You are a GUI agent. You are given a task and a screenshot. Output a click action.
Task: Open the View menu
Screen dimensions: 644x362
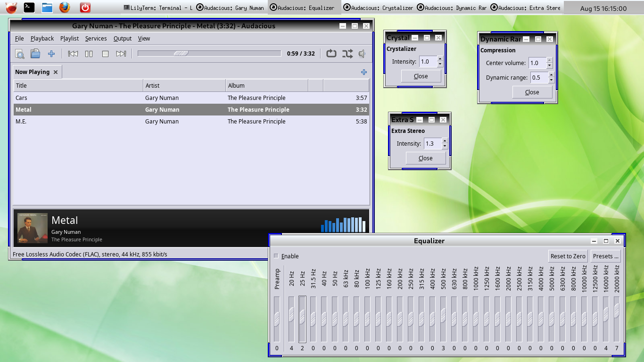144,39
